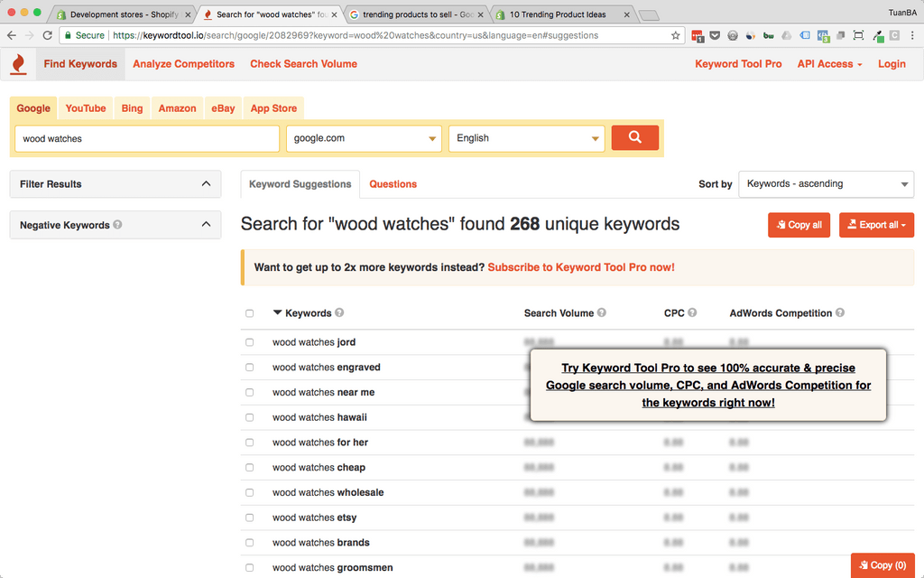Open the gray gear-like extension icon
924x578 pixels.
[x=733, y=35]
